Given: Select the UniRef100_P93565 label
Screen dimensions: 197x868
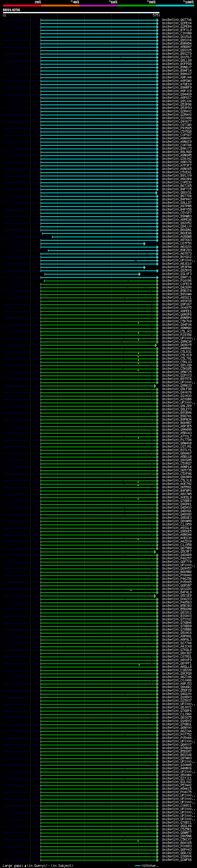Looking at the screenshot, I should pyautogui.click(x=177, y=128).
